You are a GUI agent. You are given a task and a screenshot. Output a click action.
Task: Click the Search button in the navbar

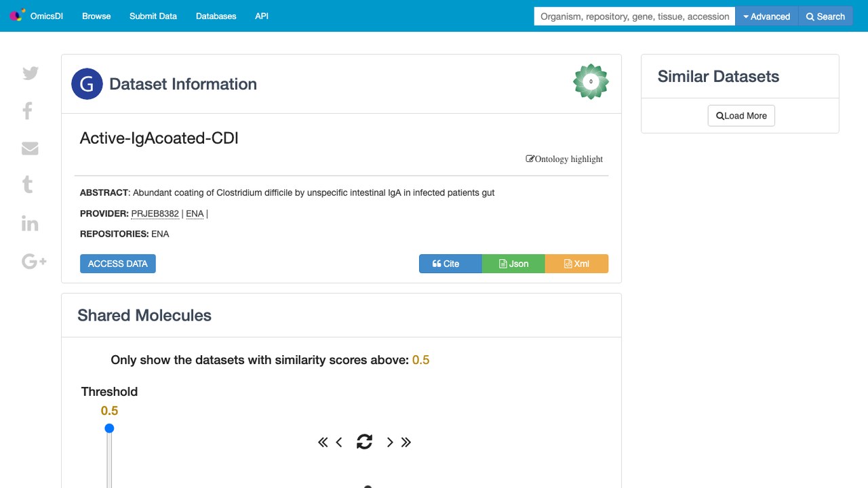(826, 16)
